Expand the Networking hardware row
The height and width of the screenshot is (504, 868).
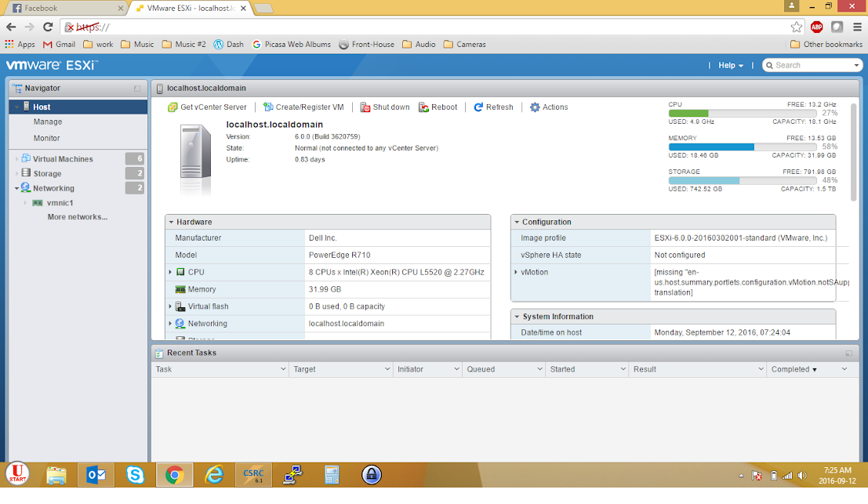[x=170, y=324]
